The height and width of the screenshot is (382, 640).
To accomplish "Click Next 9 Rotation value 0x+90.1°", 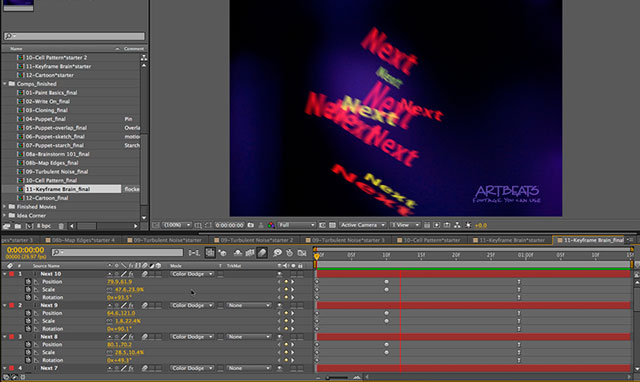I will (x=119, y=329).
